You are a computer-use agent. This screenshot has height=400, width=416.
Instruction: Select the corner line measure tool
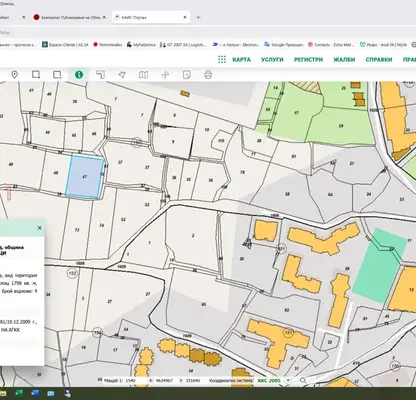100,75
